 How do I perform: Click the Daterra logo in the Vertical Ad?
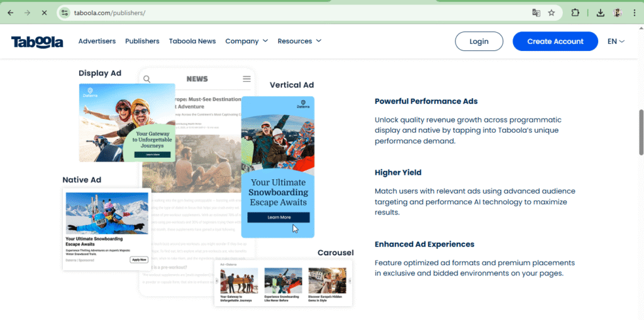click(303, 104)
